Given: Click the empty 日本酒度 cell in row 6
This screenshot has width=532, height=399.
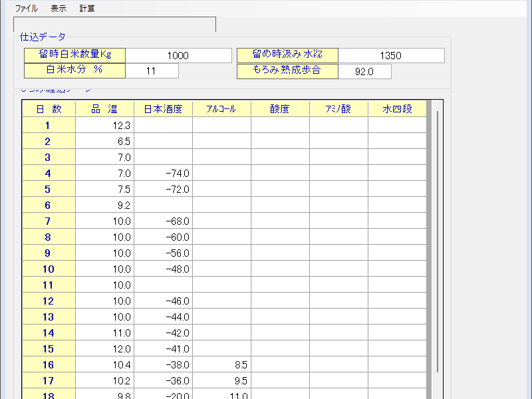Looking at the screenshot, I should tap(163, 205).
